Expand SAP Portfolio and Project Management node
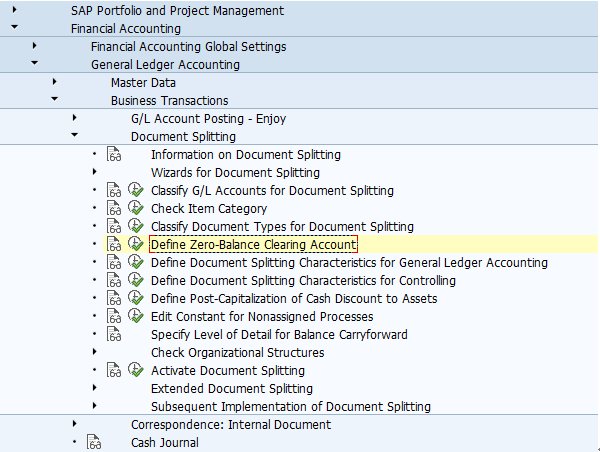 (x=15, y=9)
